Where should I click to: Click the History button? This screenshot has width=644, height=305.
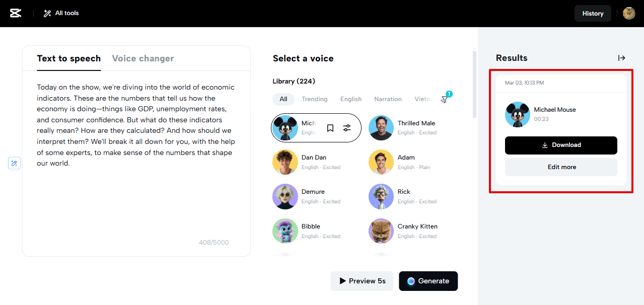[593, 14]
